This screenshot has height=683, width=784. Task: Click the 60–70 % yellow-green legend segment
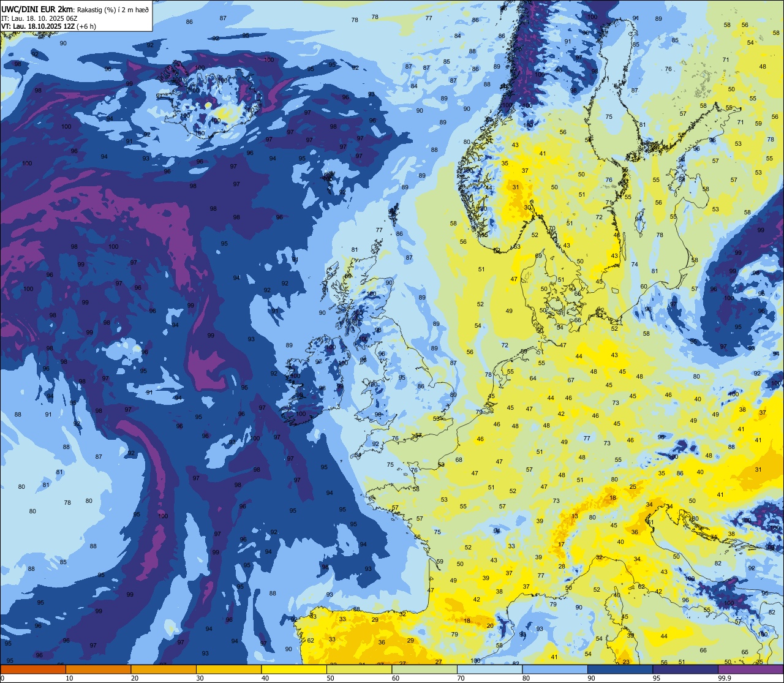pyautogui.click(x=424, y=669)
